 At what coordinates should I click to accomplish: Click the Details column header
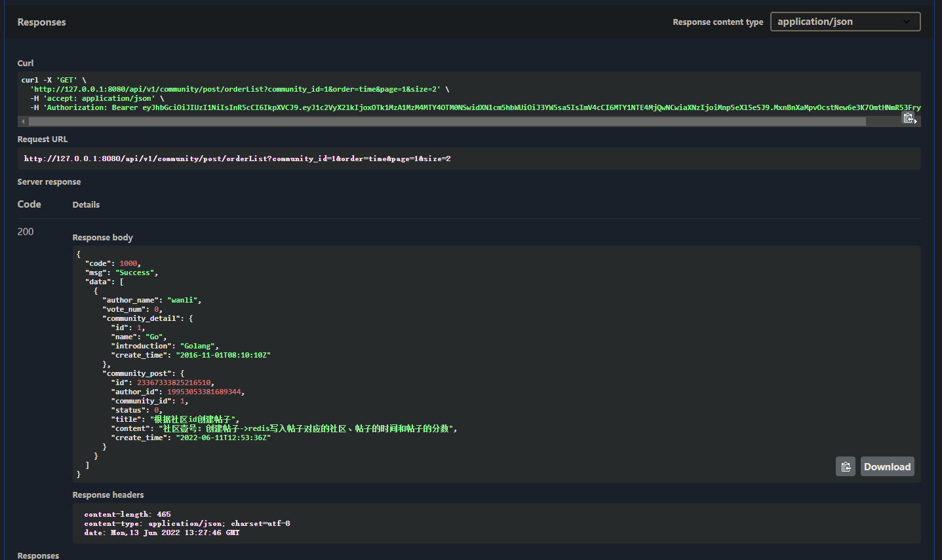(86, 204)
